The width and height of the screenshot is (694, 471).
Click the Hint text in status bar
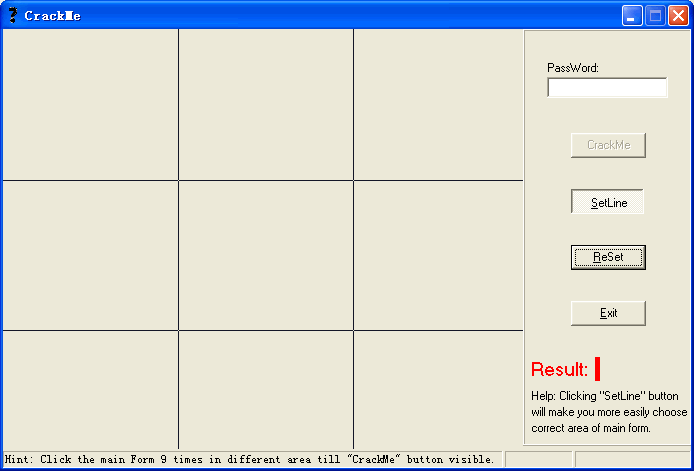tap(249, 459)
